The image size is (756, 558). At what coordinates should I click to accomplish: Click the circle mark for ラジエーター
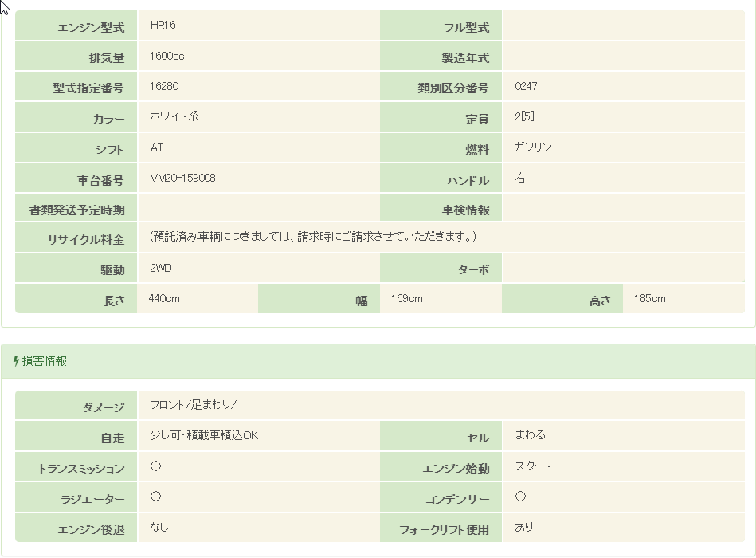tap(155, 497)
